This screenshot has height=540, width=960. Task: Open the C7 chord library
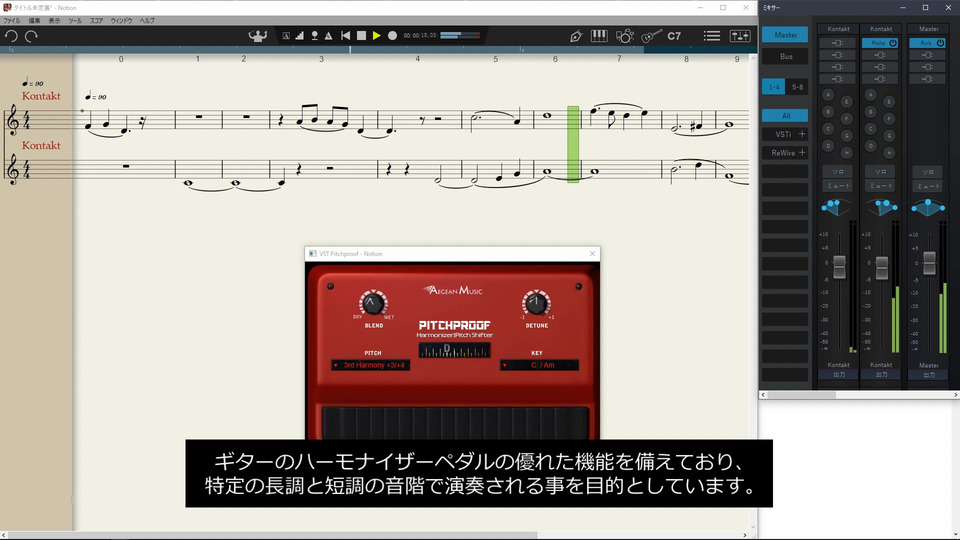pos(674,36)
